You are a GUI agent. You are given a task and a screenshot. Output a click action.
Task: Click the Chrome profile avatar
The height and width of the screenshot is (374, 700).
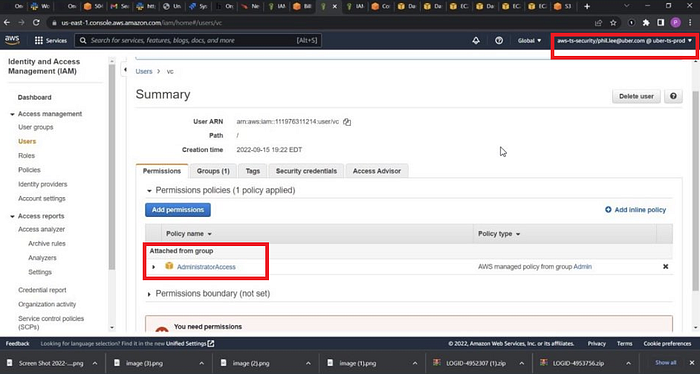point(675,23)
